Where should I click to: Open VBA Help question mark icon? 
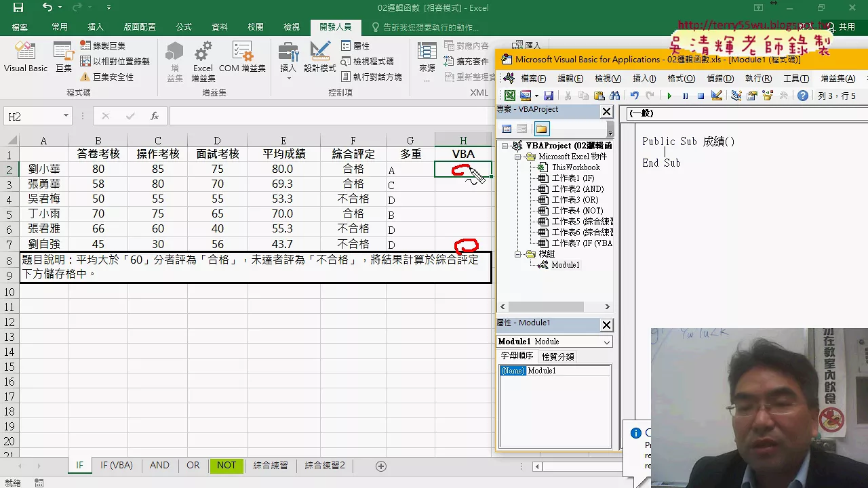(803, 96)
